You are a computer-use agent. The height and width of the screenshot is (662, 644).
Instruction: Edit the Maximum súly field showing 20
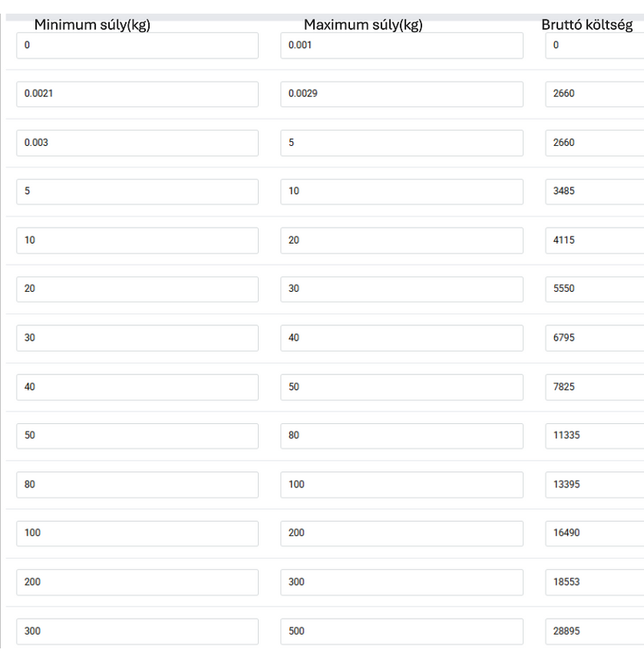[401, 240]
